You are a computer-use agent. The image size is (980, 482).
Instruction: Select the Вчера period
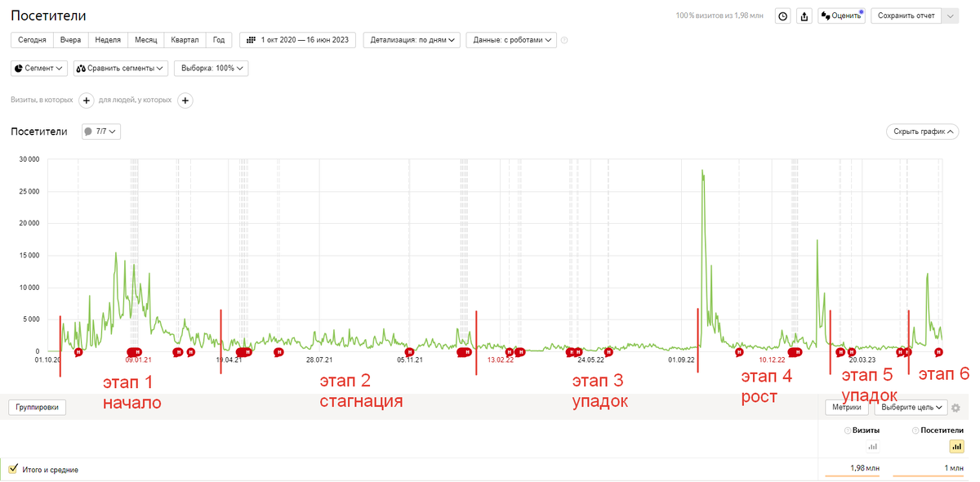pyautogui.click(x=70, y=40)
